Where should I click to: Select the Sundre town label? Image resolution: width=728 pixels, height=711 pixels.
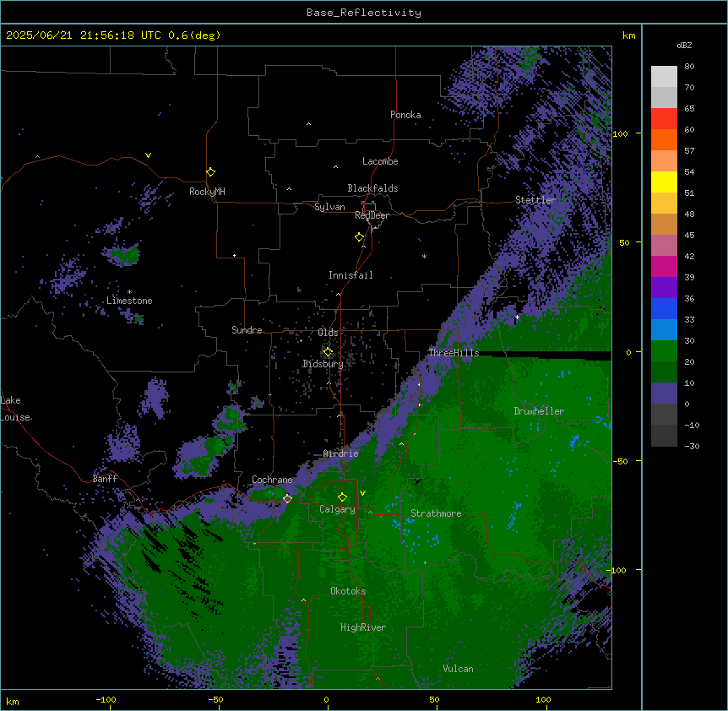tap(247, 330)
